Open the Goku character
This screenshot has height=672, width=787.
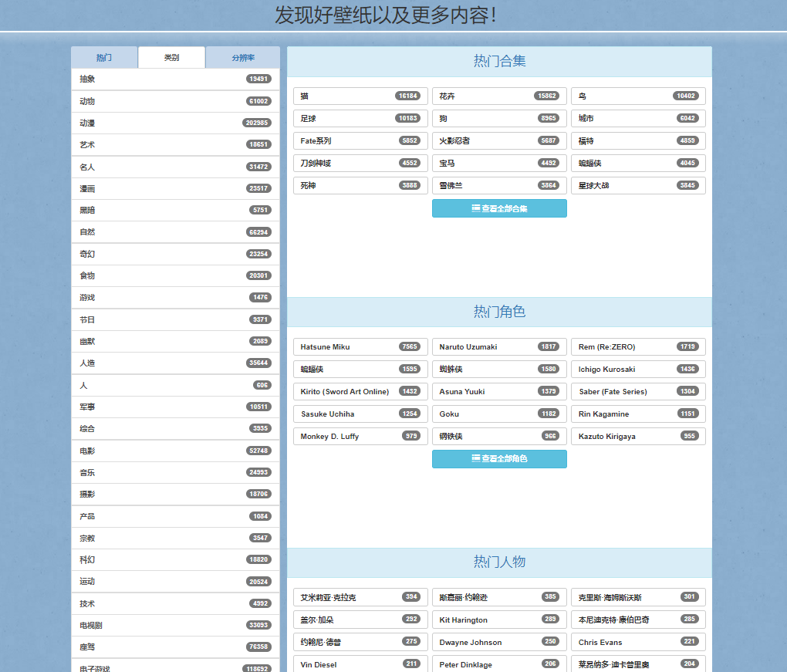tap(499, 414)
